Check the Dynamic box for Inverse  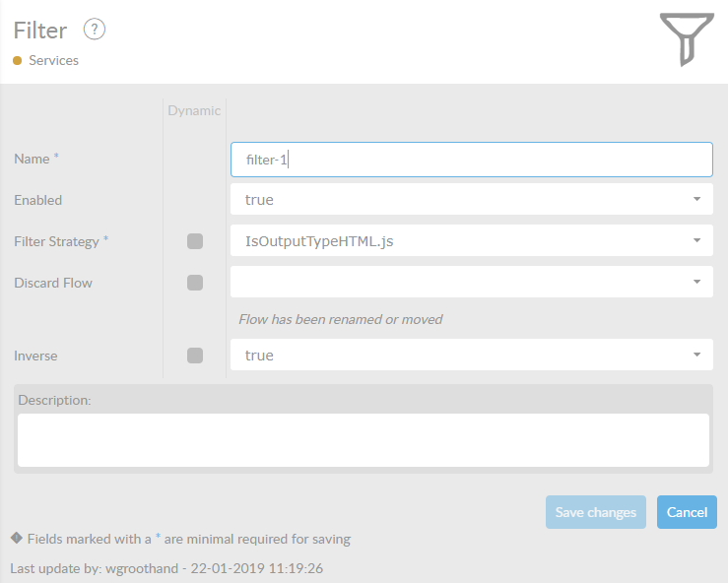195,356
